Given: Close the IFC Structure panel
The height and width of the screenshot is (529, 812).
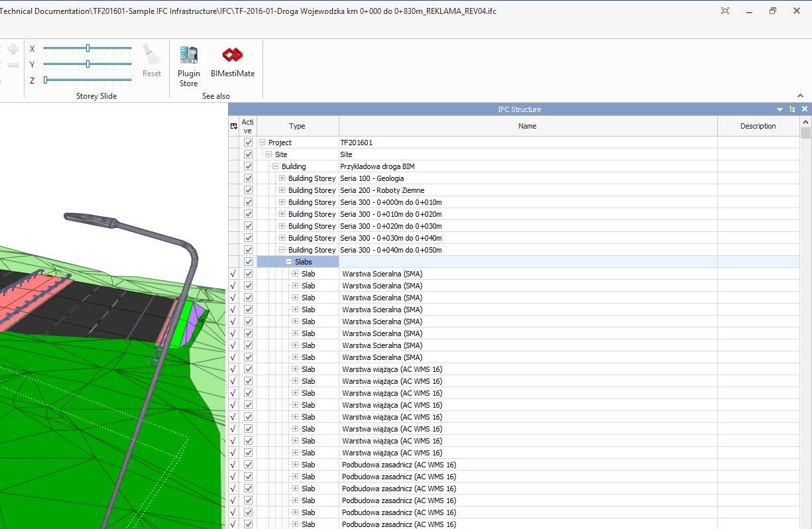Looking at the screenshot, I should point(805,109).
